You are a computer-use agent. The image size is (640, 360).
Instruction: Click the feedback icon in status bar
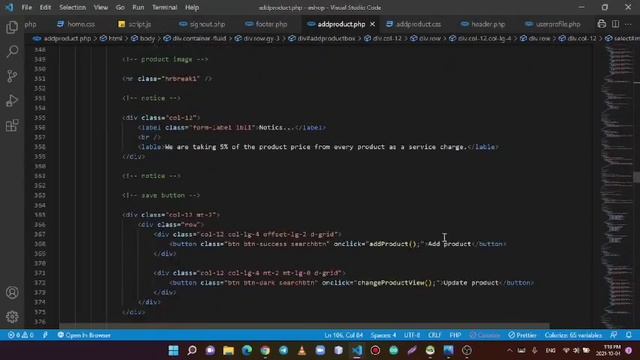(614, 335)
